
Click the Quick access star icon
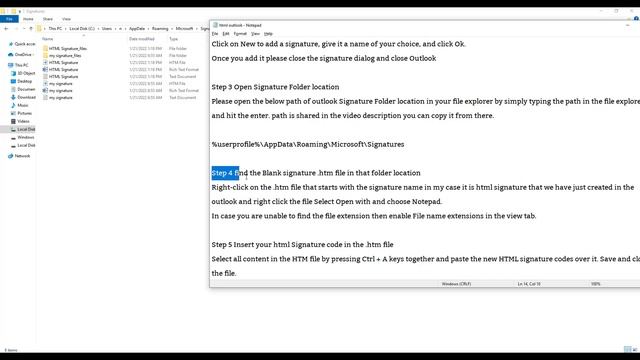point(11,44)
